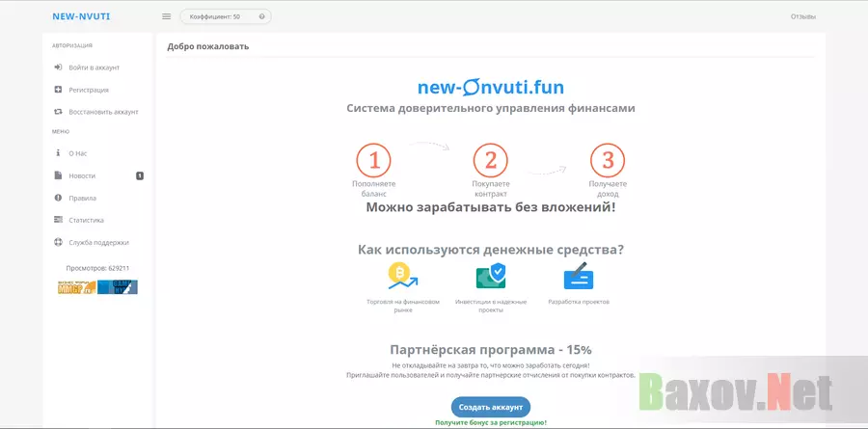Click the new-nvuti.fun large logo

[491, 87]
